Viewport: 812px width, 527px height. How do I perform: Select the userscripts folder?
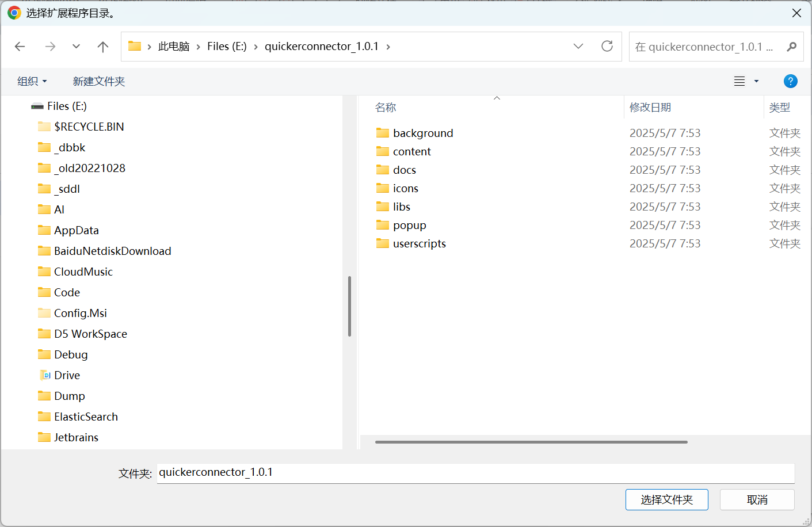click(420, 243)
